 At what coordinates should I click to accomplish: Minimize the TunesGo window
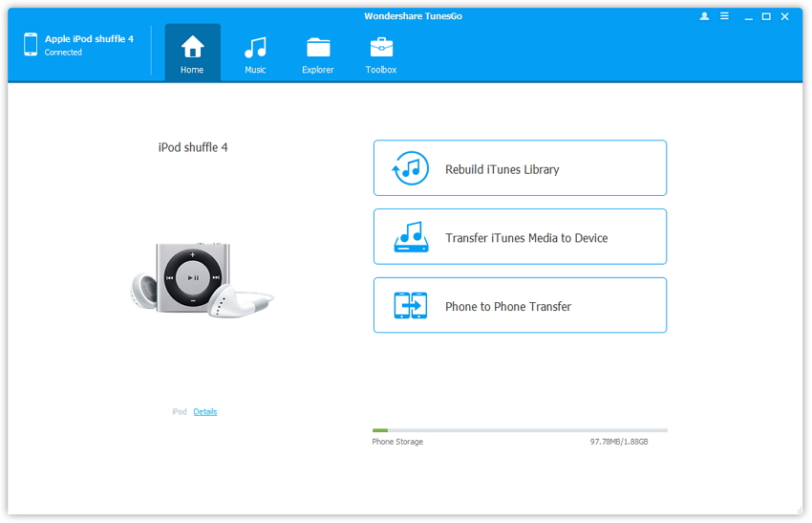click(747, 16)
